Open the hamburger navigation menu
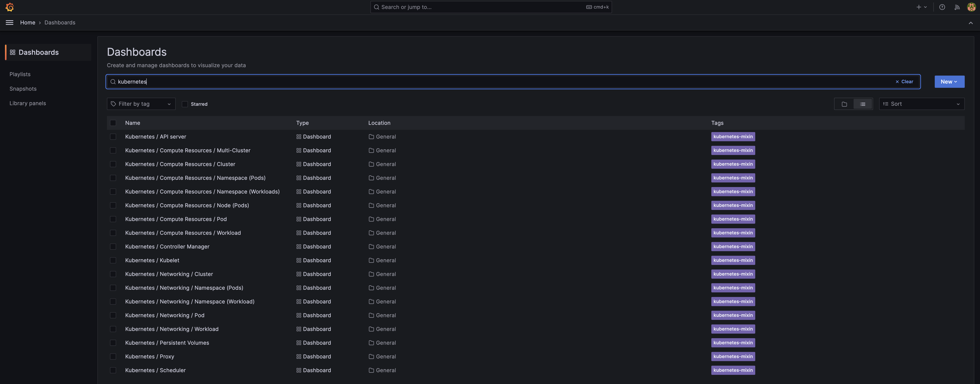This screenshot has height=384, width=980. click(x=10, y=23)
